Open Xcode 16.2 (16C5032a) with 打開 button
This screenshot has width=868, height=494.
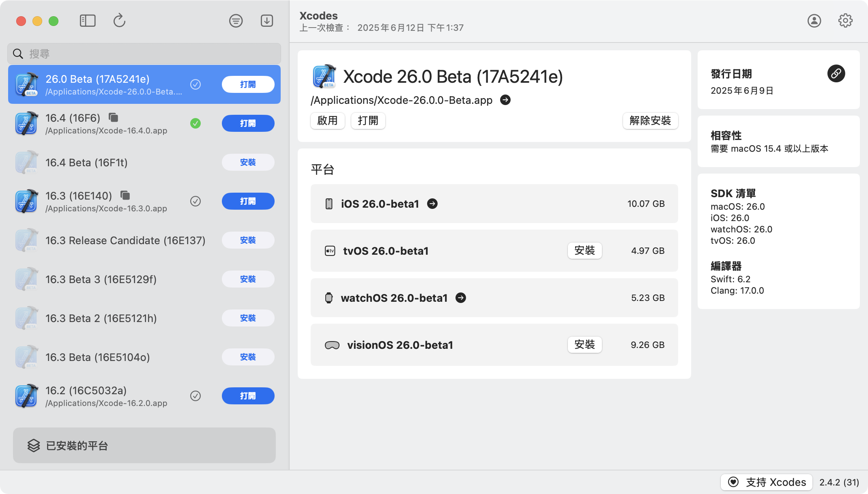[x=248, y=396]
